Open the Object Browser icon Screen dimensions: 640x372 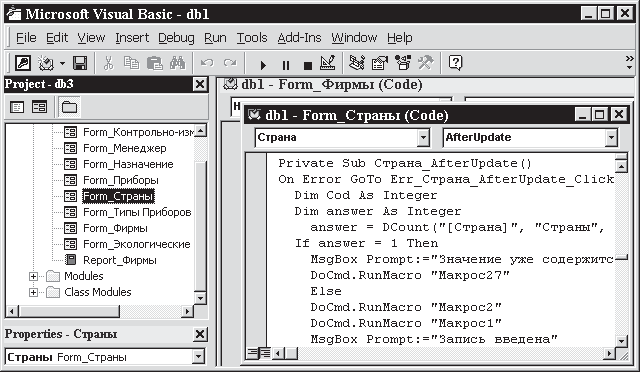[403, 63]
